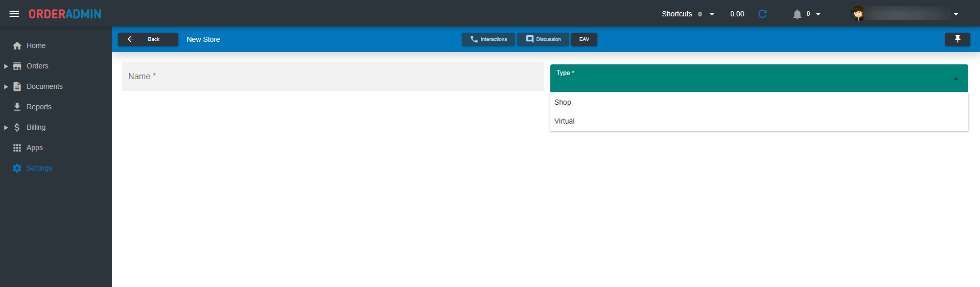Focus the Name input field
The width and height of the screenshot is (980, 287).
click(x=333, y=77)
